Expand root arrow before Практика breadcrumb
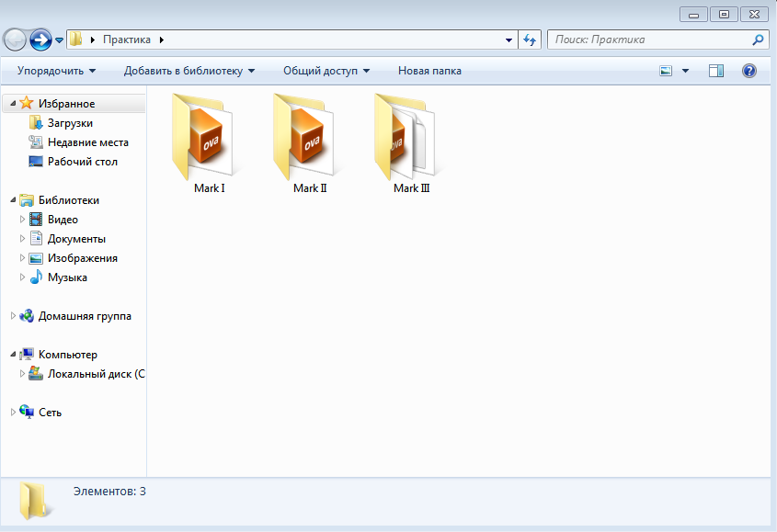Viewport: 777px width, 532px height. (92, 40)
